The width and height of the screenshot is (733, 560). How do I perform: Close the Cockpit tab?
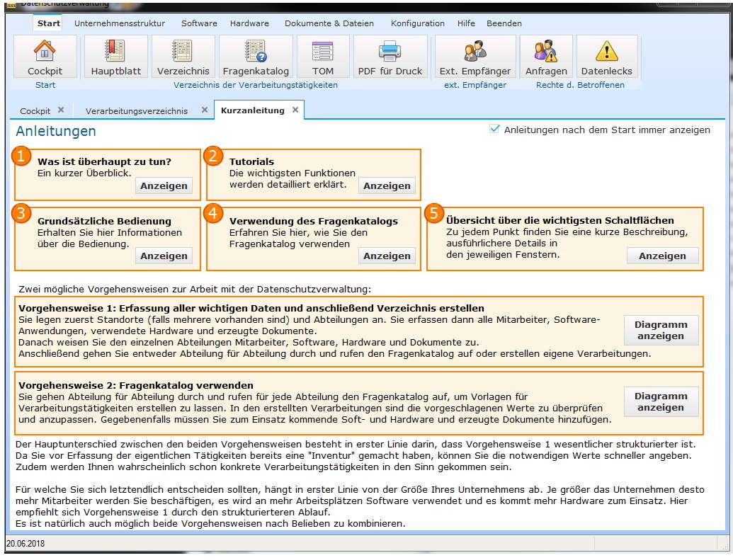[61, 110]
